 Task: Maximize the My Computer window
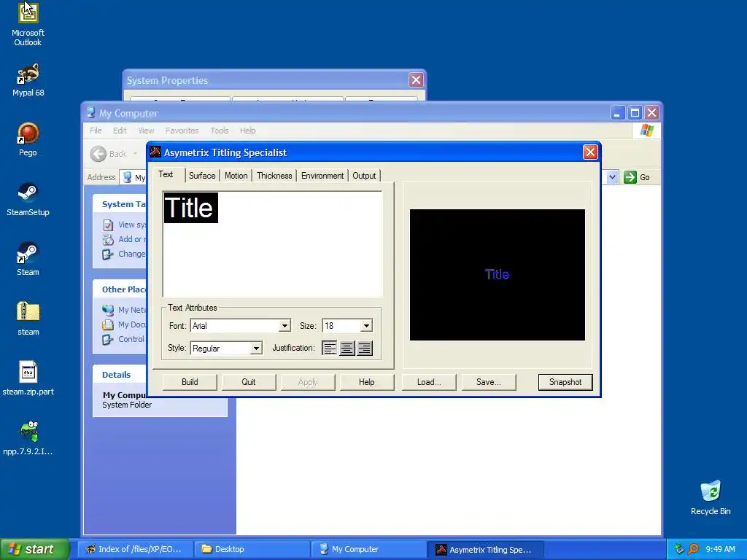(x=635, y=113)
